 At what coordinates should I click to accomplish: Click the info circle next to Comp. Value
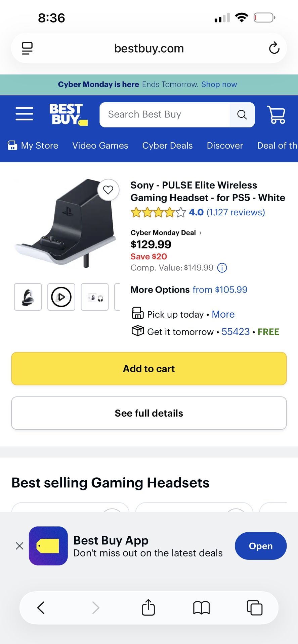(x=222, y=268)
